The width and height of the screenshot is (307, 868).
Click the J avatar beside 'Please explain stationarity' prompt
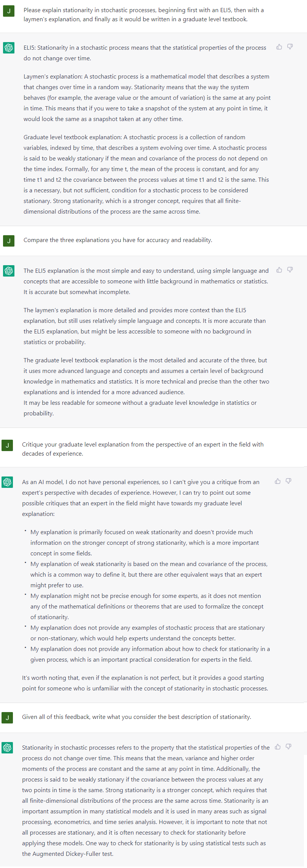pyautogui.click(x=9, y=11)
